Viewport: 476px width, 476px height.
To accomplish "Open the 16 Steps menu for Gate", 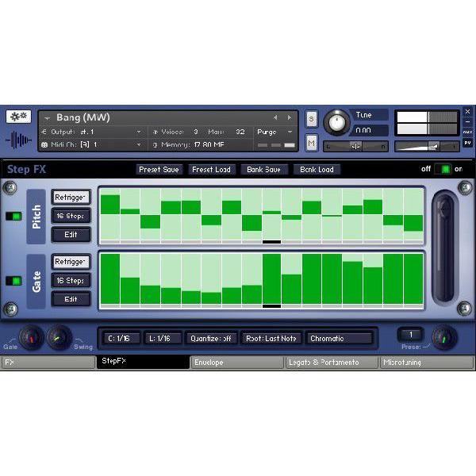I will [71, 281].
